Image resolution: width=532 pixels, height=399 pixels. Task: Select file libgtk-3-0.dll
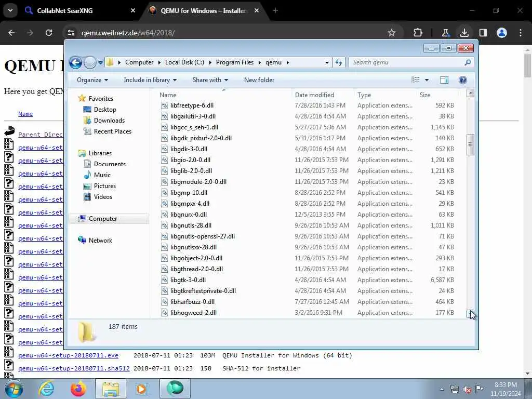click(188, 280)
